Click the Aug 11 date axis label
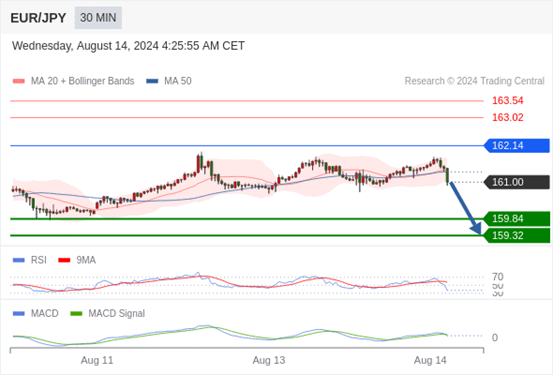This screenshot has width=553, height=375. click(x=97, y=360)
